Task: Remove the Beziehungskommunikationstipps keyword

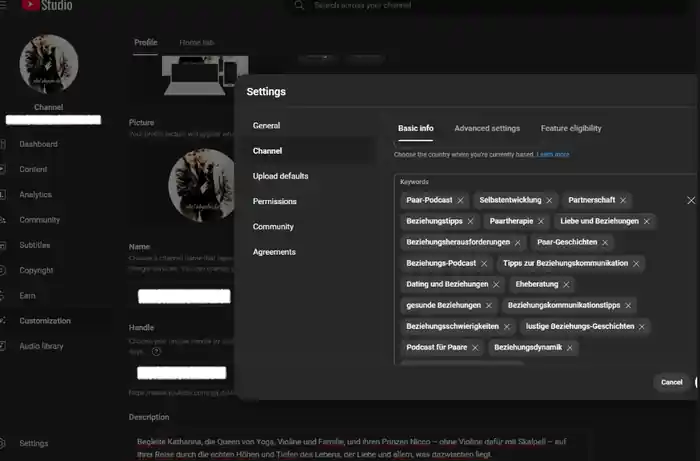Action: coord(628,306)
